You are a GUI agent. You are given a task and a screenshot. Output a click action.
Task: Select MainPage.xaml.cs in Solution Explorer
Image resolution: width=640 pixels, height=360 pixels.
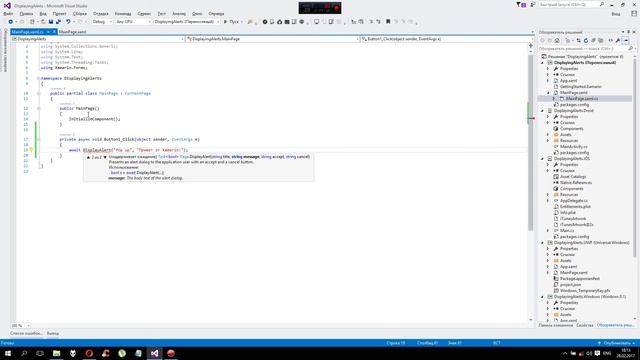(582, 99)
